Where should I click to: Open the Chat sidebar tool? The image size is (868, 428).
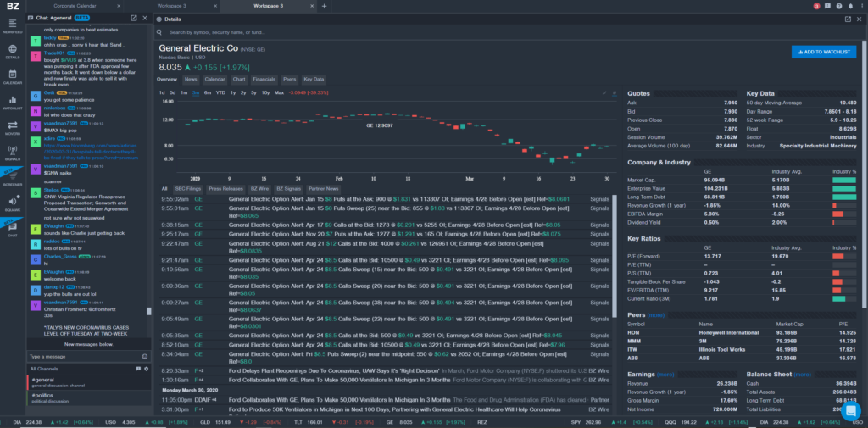point(12,229)
